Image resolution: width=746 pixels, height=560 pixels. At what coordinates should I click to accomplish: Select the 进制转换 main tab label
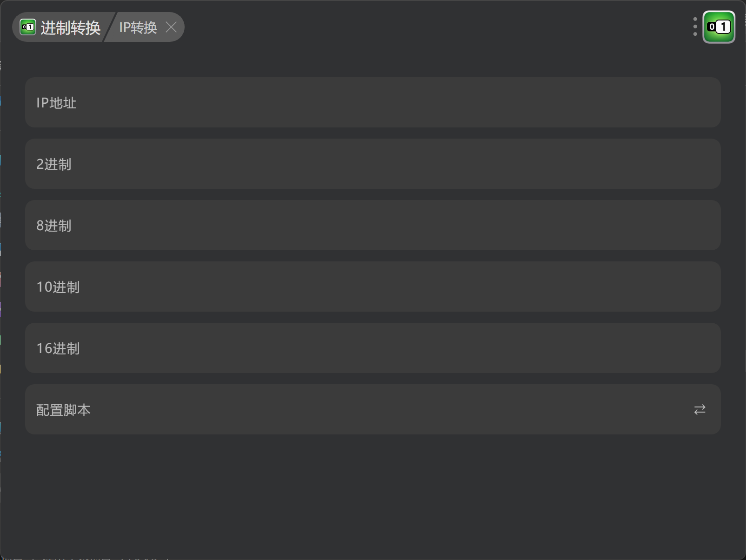(70, 27)
